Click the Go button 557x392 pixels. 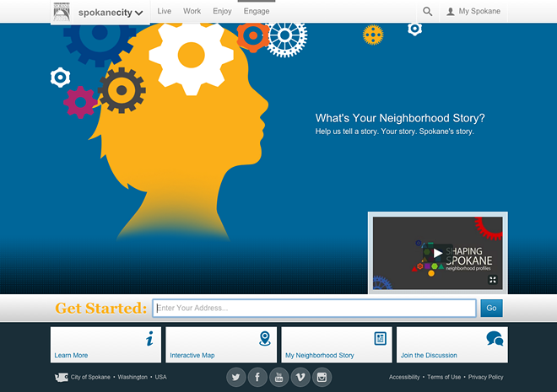492,308
